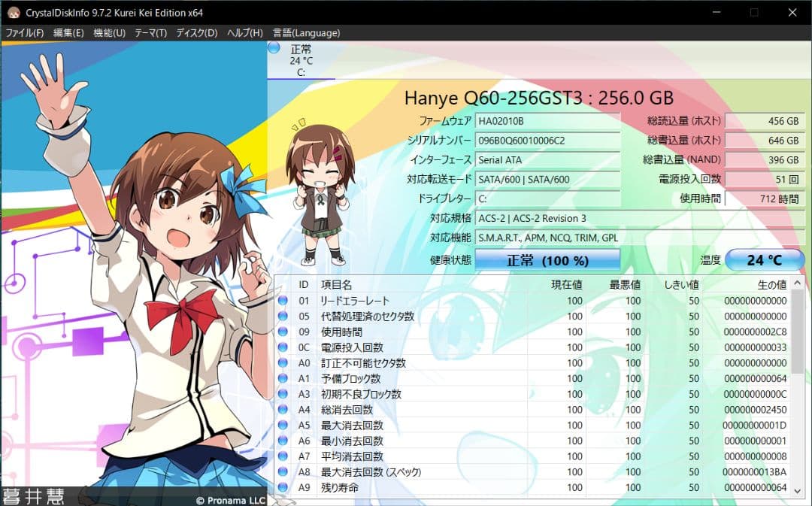The width and height of the screenshot is (812, 506).
Task: Click the status orb for 代替処理済のセクタ数 row
Action: point(283,316)
